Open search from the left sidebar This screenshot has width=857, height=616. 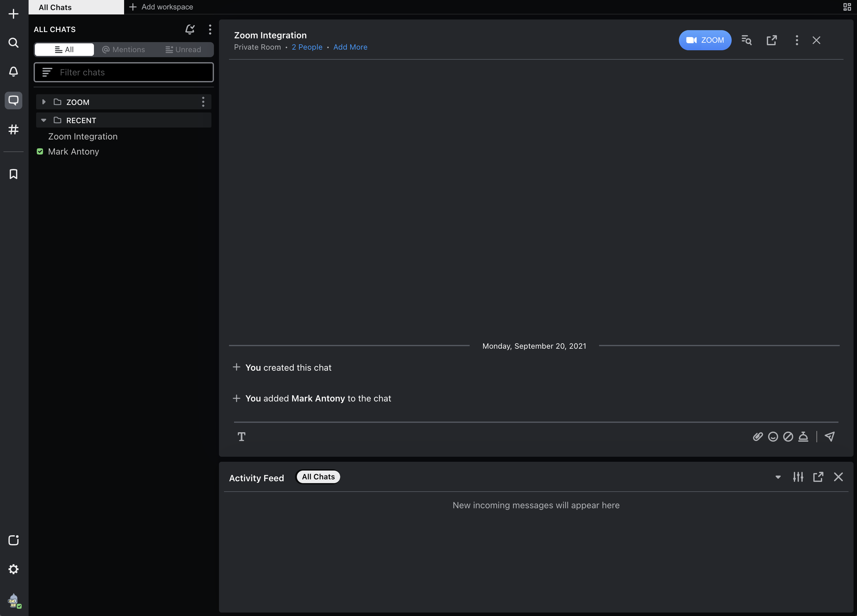[14, 43]
